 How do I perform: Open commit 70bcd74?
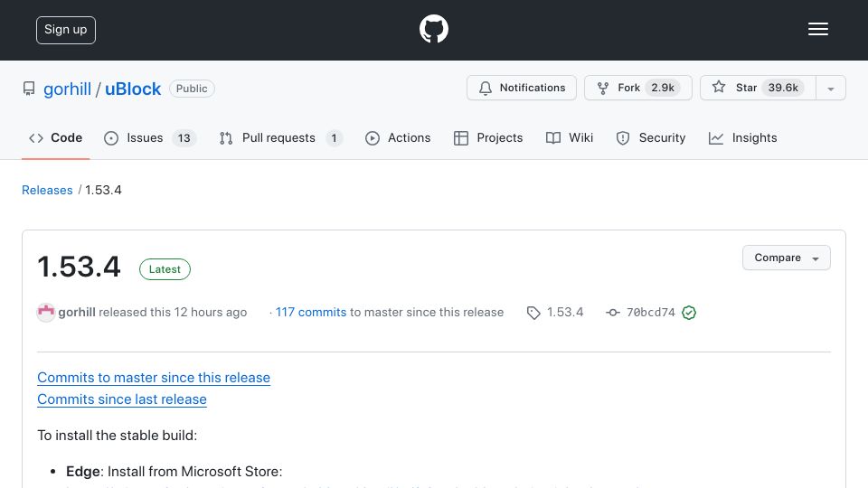tap(650, 313)
